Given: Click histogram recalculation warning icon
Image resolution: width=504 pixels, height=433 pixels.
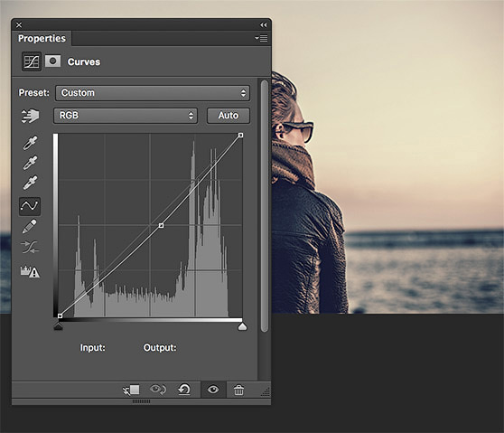Looking at the screenshot, I should pyautogui.click(x=30, y=271).
